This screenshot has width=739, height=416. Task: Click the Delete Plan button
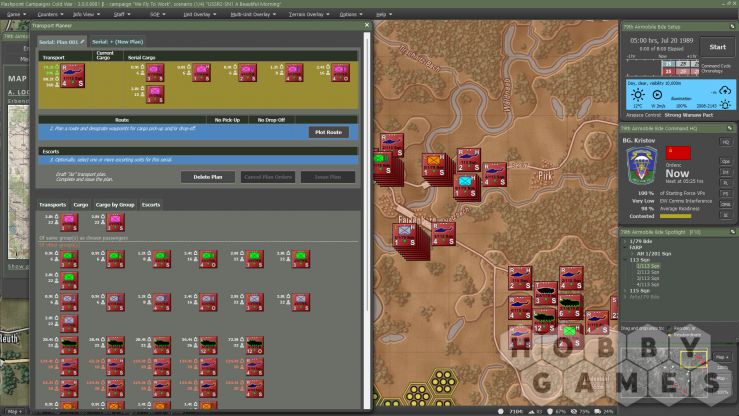click(208, 177)
